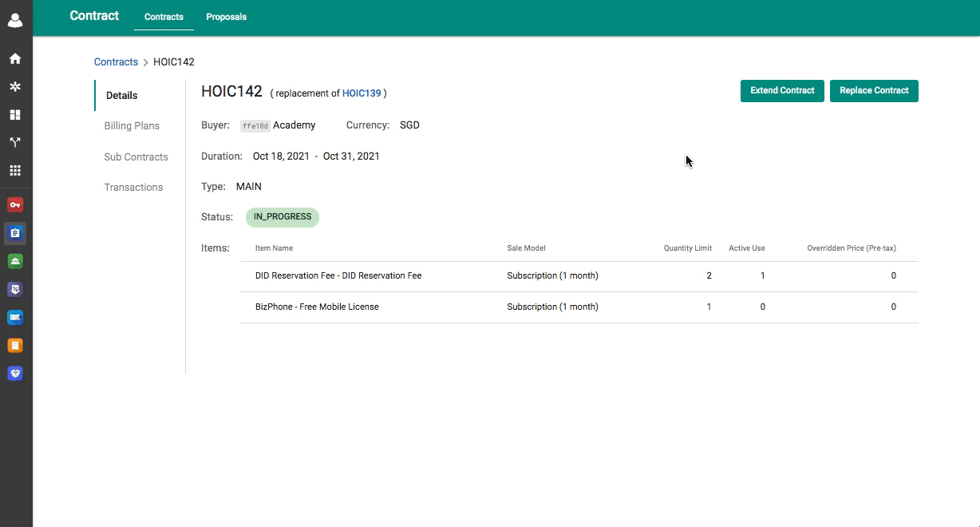Click the HOIC142 contract heading
This screenshot has width=980, height=527.
click(231, 91)
